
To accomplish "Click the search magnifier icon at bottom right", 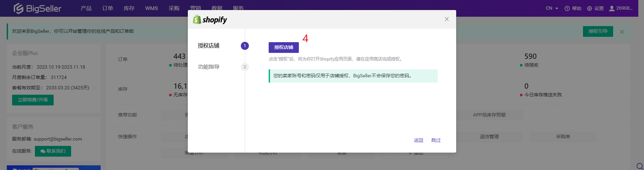I will (640, 166).
